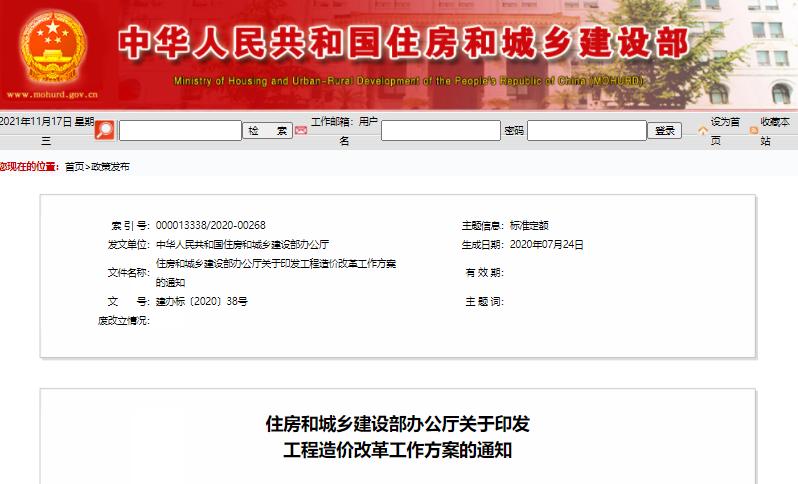Click the index number 000013338/2020-00268
798x484 pixels.
click(x=211, y=225)
